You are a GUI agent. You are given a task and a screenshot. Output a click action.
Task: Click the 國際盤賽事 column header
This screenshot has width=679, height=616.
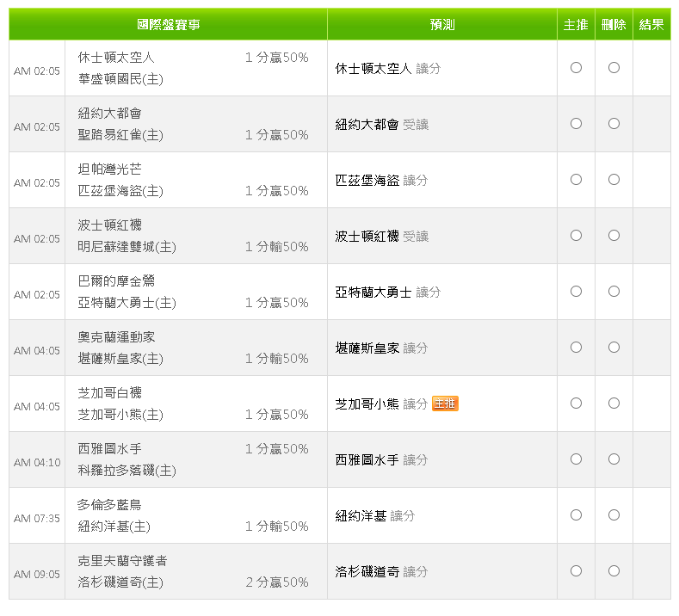[168, 24]
